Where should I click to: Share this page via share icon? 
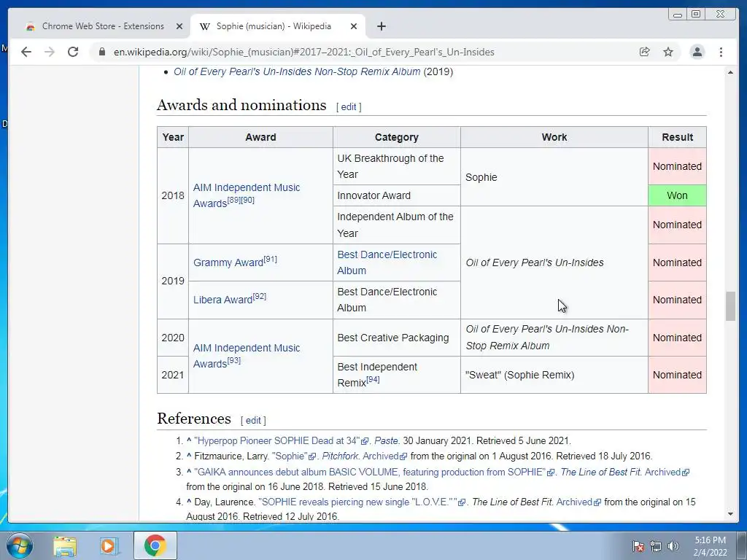pos(645,52)
